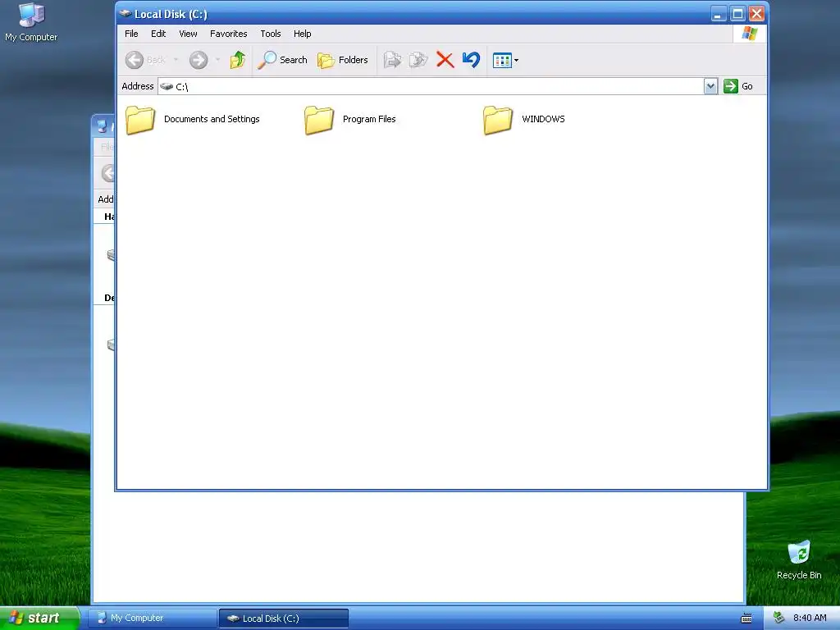Click the drive icon inside address bar

tap(167, 86)
